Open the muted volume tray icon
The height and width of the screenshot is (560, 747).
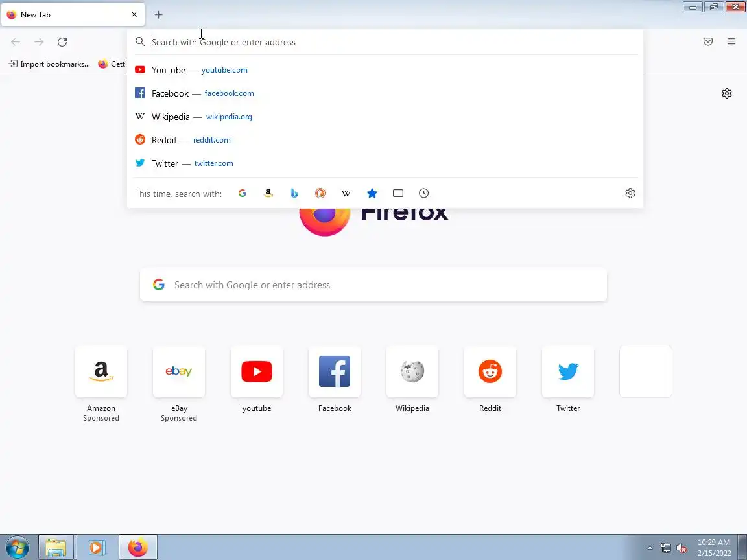pyautogui.click(x=682, y=548)
